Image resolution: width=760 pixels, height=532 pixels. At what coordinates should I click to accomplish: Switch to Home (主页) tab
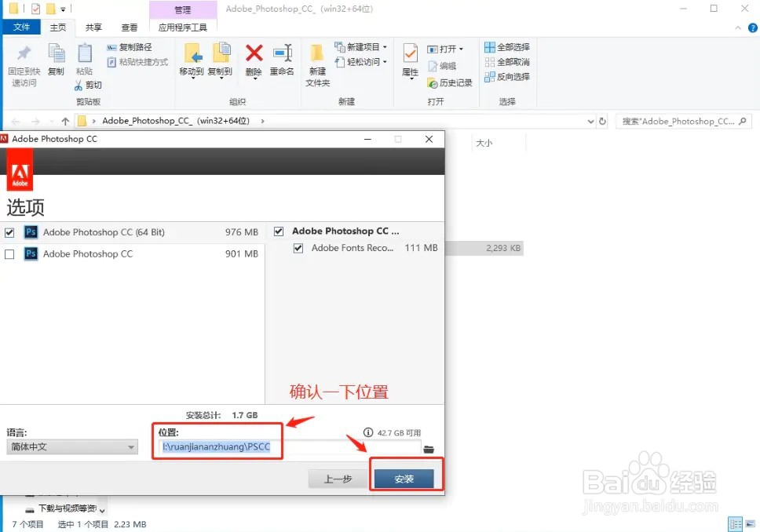(57, 27)
